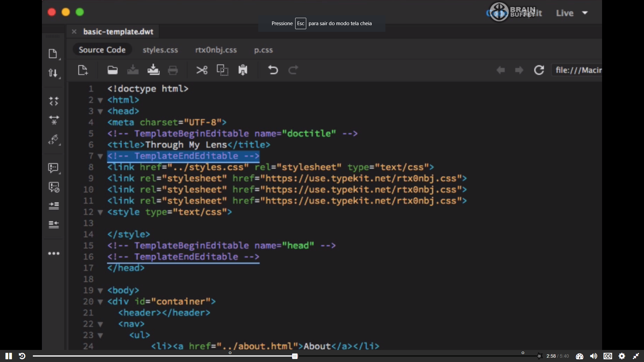Click the Refresh icon near address field
The image size is (644, 362).
click(539, 70)
